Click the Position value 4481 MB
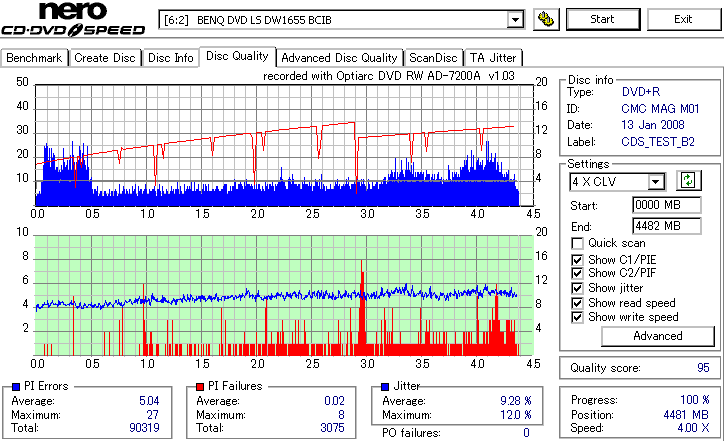 coord(686,415)
